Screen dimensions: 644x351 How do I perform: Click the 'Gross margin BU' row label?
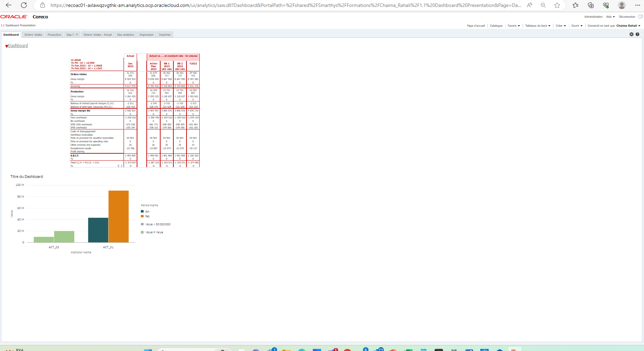pos(80,111)
